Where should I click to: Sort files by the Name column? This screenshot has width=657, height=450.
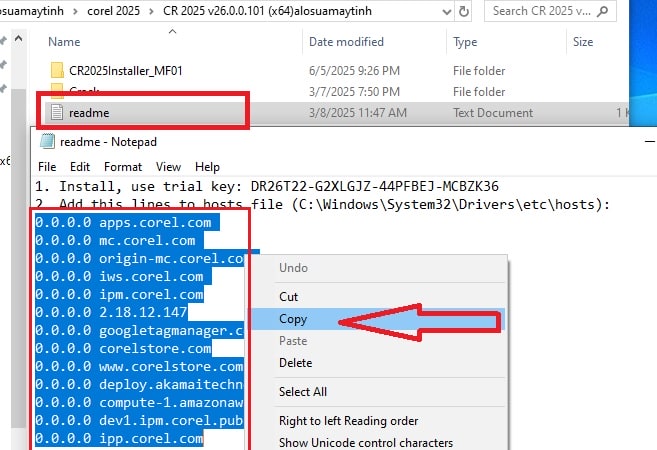[x=64, y=42]
